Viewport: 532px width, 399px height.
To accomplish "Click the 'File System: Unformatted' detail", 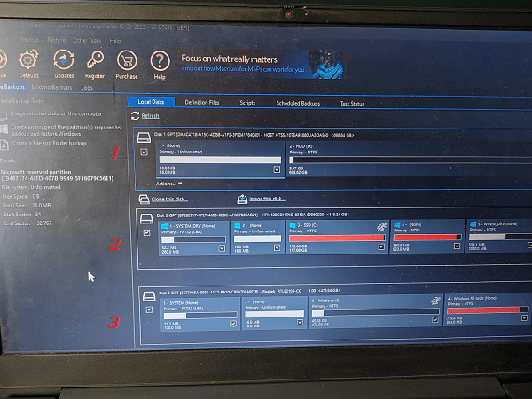I will [x=31, y=187].
